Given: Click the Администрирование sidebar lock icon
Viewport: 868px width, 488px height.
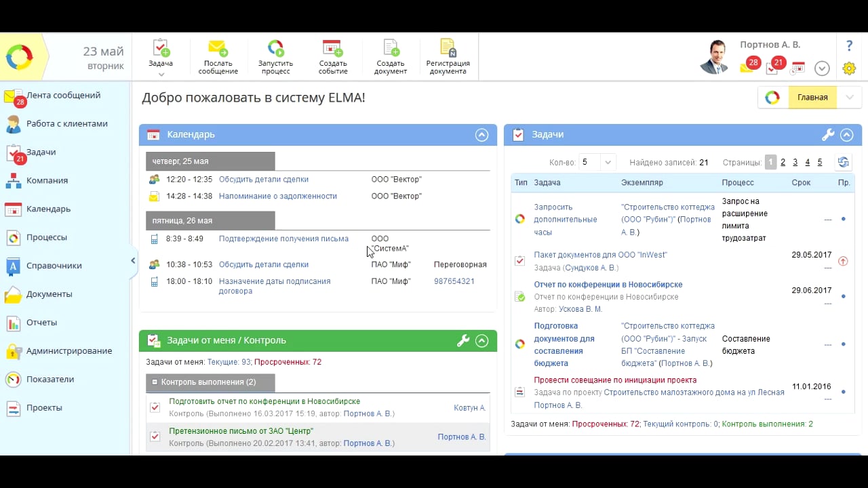Looking at the screenshot, I should [13, 351].
